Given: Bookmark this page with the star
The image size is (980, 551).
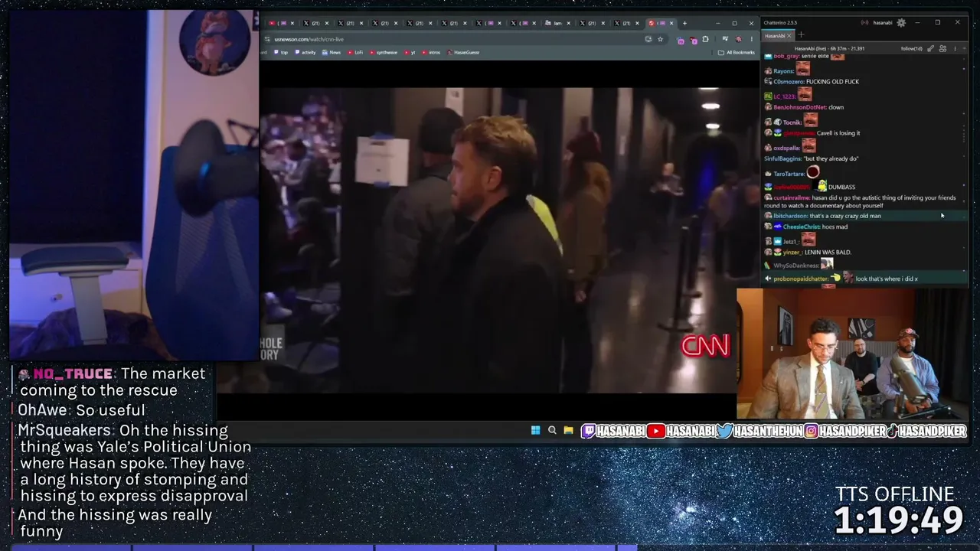Looking at the screenshot, I should click(660, 39).
